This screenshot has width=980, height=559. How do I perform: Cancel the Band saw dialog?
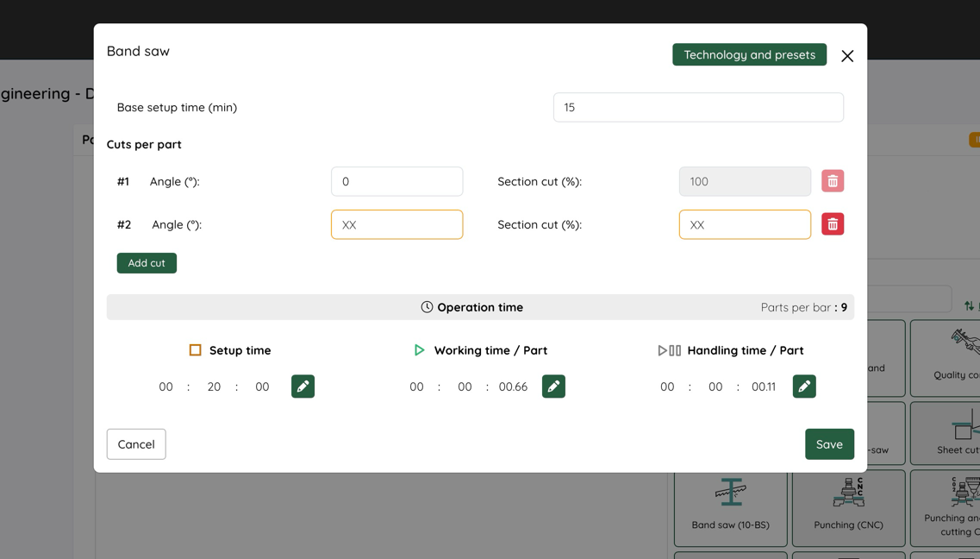136,444
